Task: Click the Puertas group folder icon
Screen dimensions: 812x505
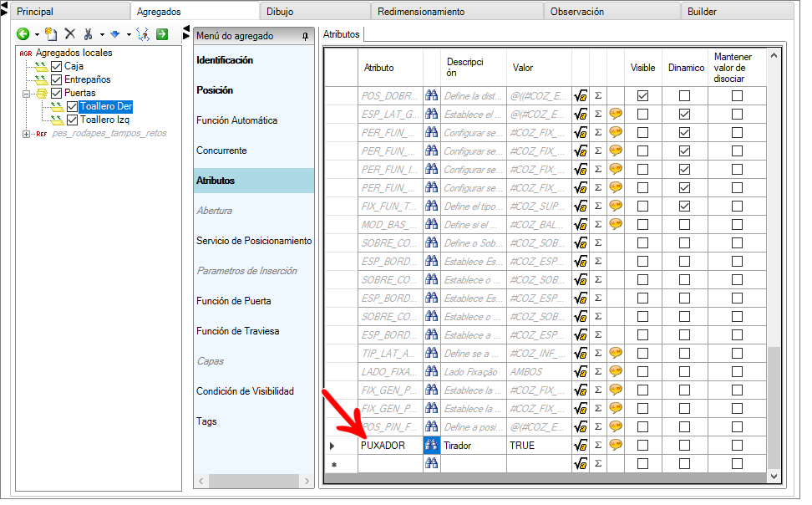Action: click(x=42, y=94)
